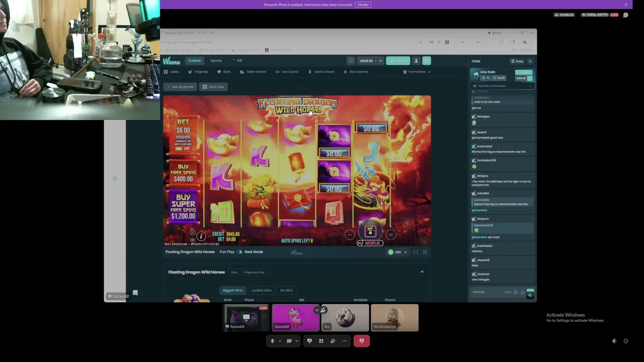Open the Live Casino category

click(x=287, y=72)
